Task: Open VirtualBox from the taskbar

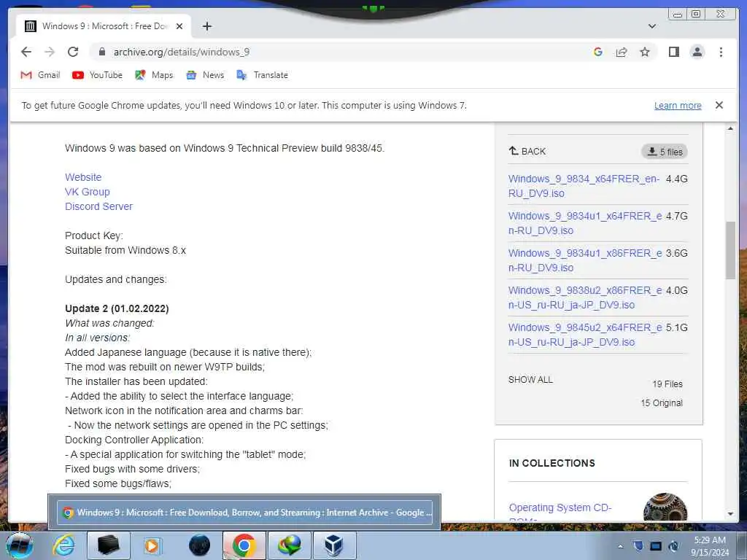Action: 334,545
